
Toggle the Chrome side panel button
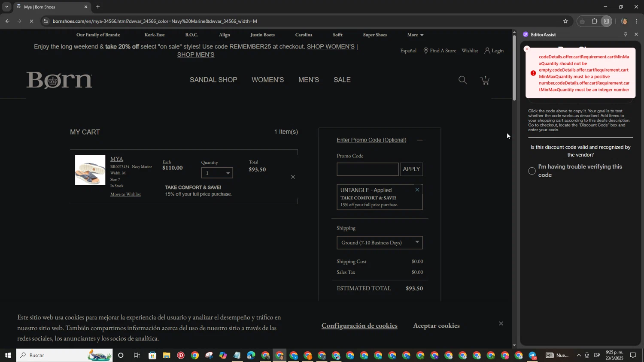(606, 21)
